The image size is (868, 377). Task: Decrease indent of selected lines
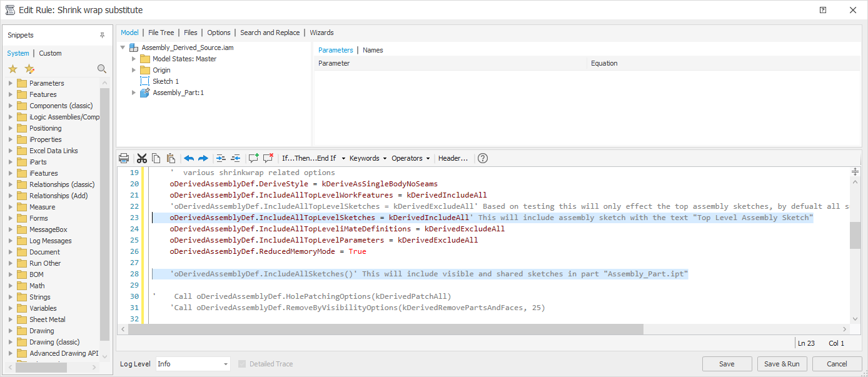(x=236, y=158)
